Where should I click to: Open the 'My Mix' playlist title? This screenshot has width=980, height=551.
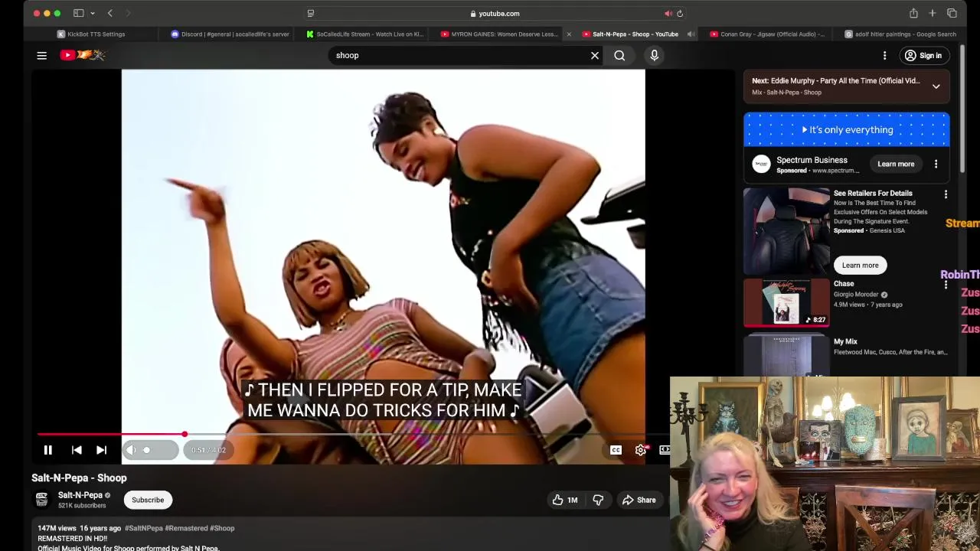[845, 341]
